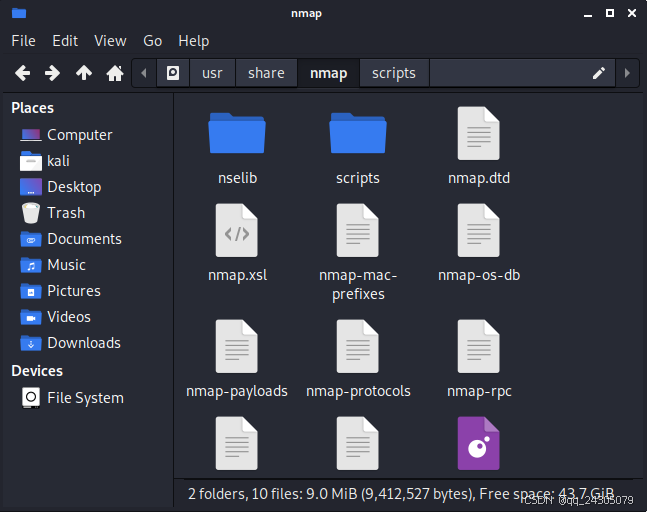Open Documents in Places sidebar

coord(84,239)
